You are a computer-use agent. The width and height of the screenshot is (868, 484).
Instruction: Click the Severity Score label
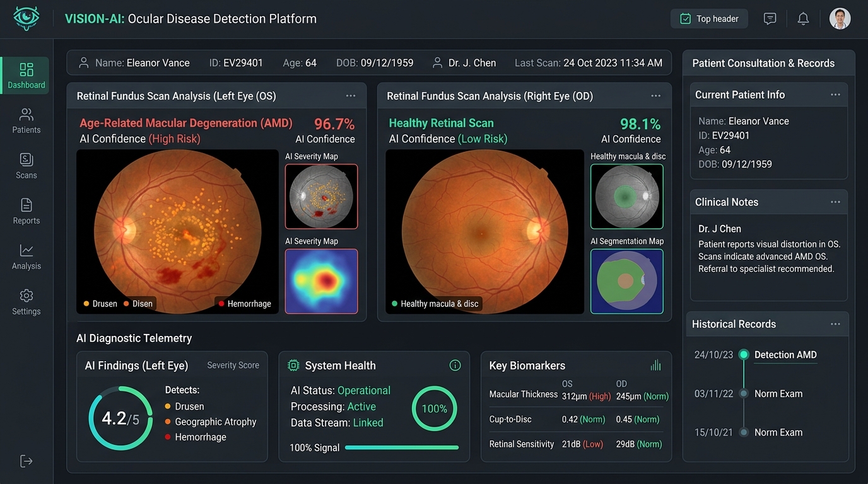click(233, 365)
